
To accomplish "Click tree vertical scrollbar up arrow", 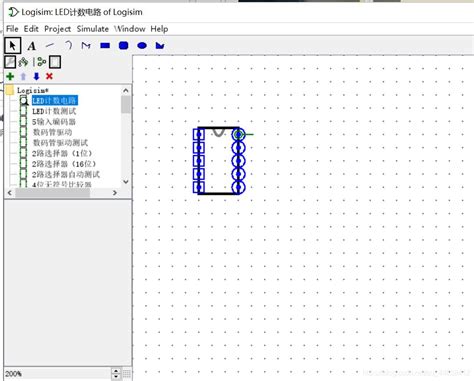I will tap(126, 90).
